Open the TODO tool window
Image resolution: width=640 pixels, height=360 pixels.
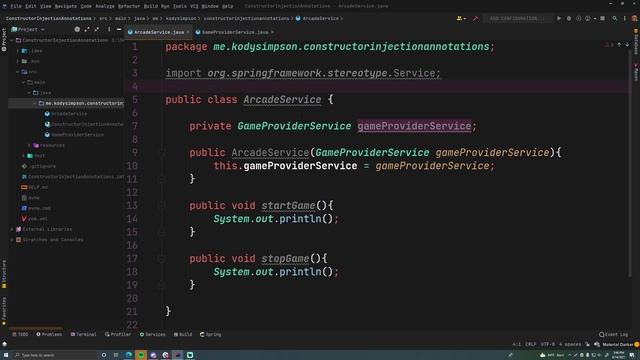tap(20, 334)
